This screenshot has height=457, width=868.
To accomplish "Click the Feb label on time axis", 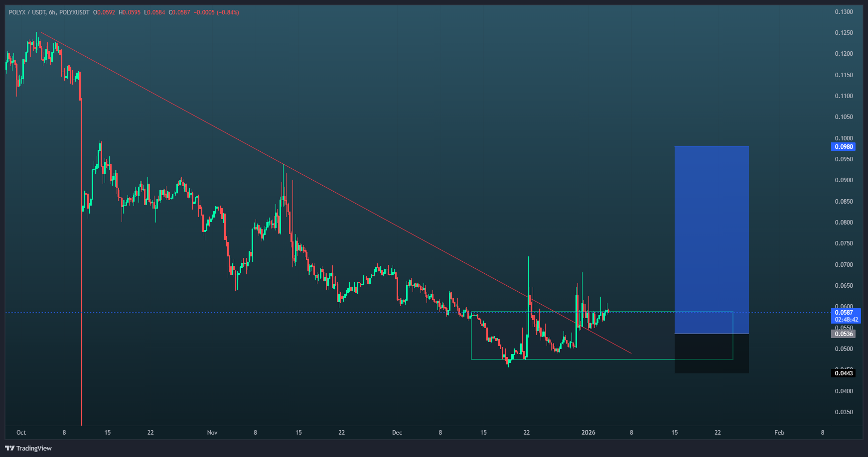I will [779, 433].
